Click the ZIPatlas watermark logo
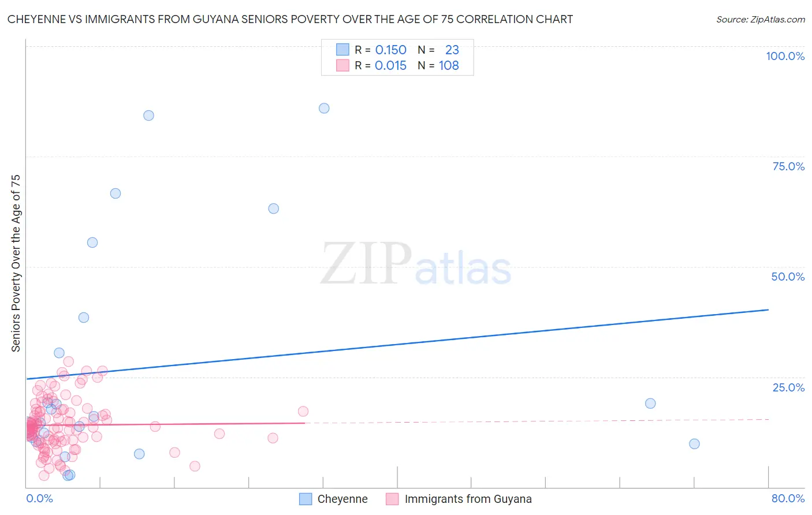 click(416, 264)
